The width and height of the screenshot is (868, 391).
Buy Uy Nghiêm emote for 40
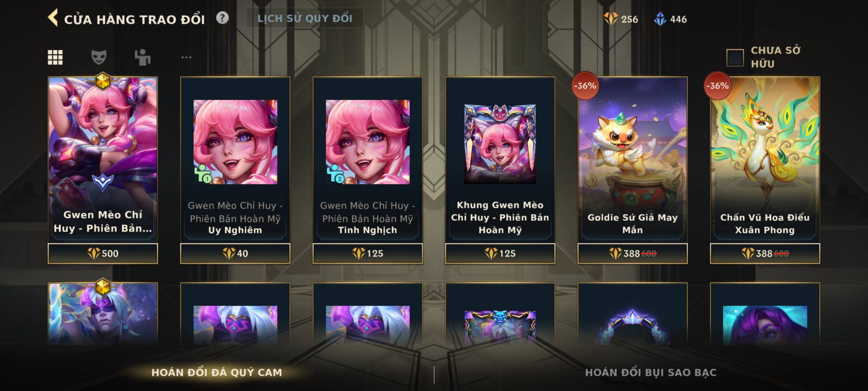(235, 253)
